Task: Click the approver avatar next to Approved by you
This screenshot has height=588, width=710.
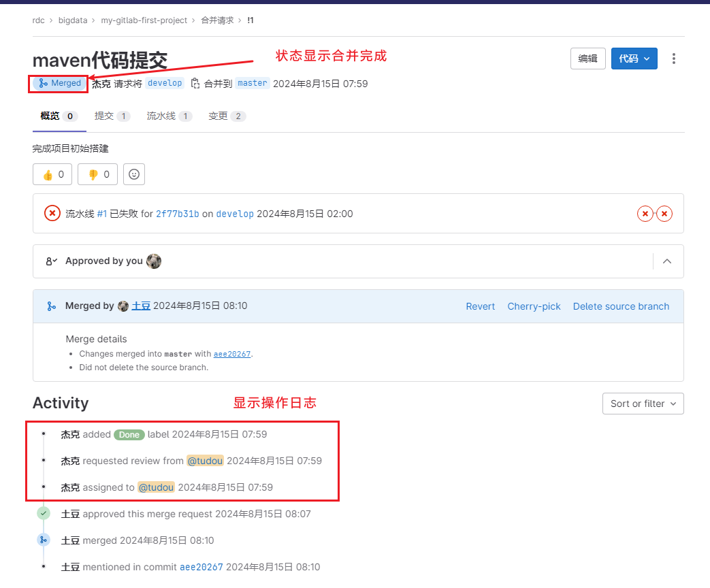Action: (154, 261)
